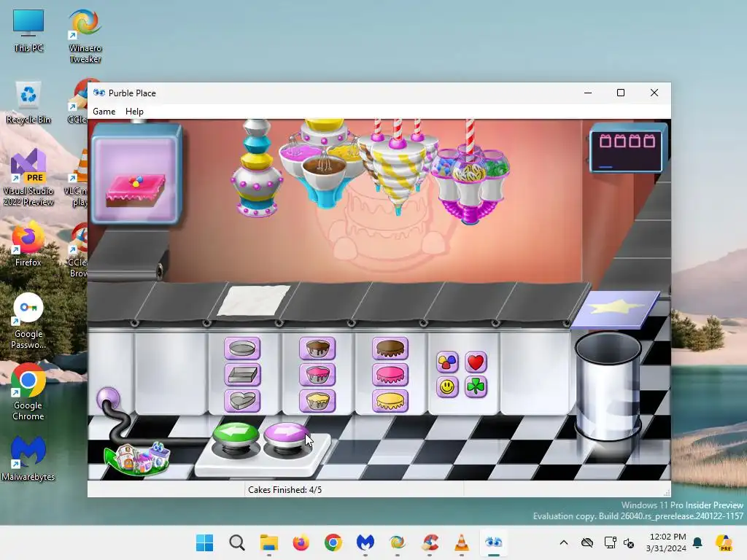The image size is (747, 560).
Task: Add the red heart topping
Action: click(x=476, y=362)
